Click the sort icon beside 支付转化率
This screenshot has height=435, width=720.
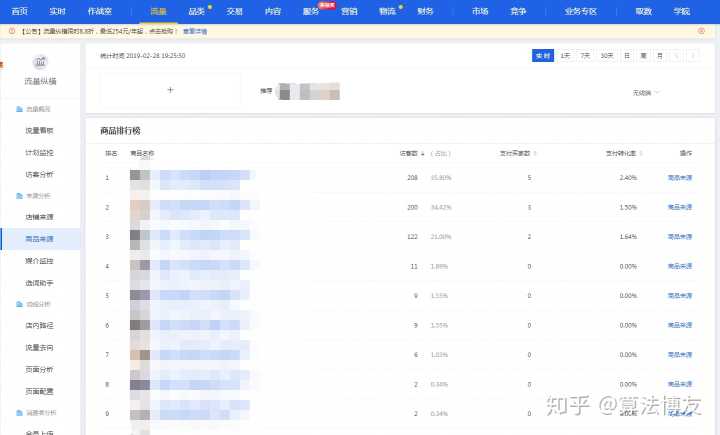(x=639, y=153)
